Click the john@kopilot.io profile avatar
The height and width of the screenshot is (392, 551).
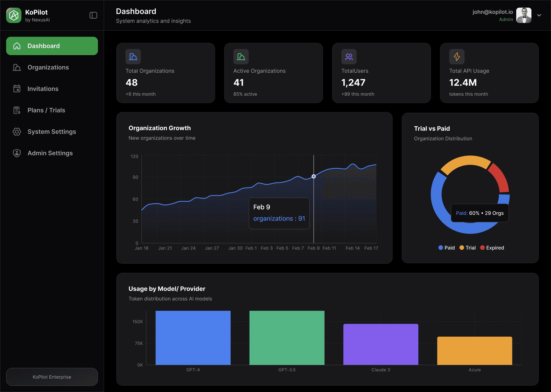pyautogui.click(x=524, y=15)
